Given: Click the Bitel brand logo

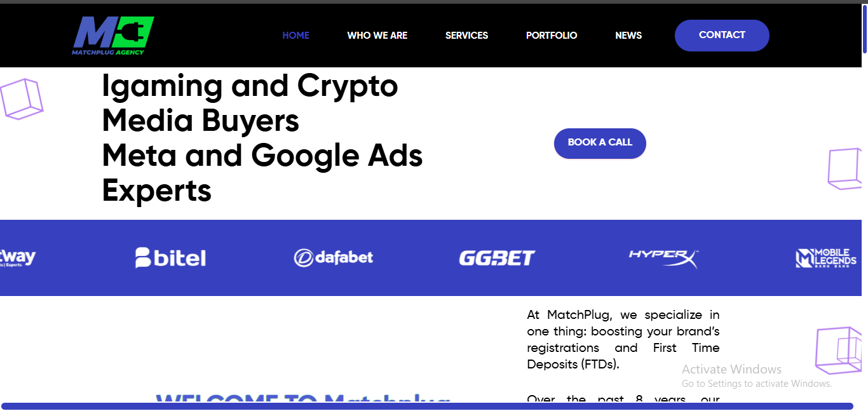Looking at the screenshot, I should [170, 257].
